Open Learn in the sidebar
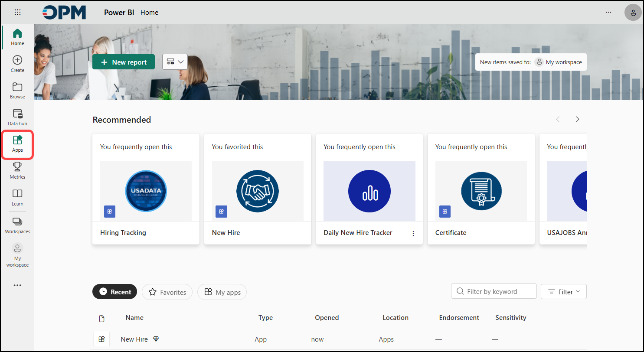The image size is (644, 352). (x=17, y=198)
